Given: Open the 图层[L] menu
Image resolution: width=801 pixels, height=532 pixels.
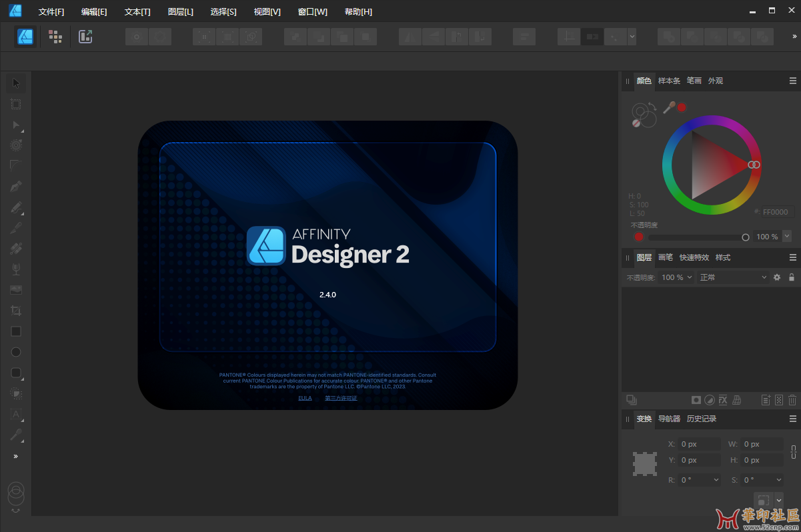Looking at the screenshot, I should coord(181,12).
